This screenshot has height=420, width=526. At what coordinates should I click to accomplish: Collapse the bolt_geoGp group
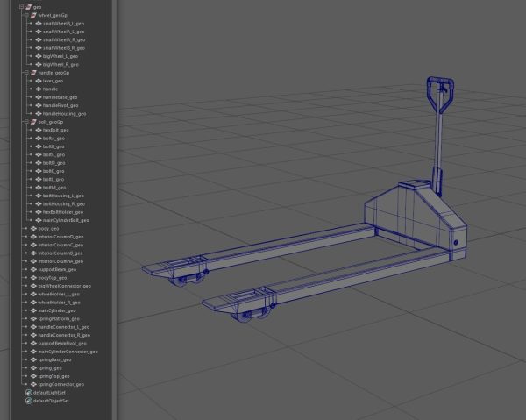pyautogui.click(x=26, y=122)
